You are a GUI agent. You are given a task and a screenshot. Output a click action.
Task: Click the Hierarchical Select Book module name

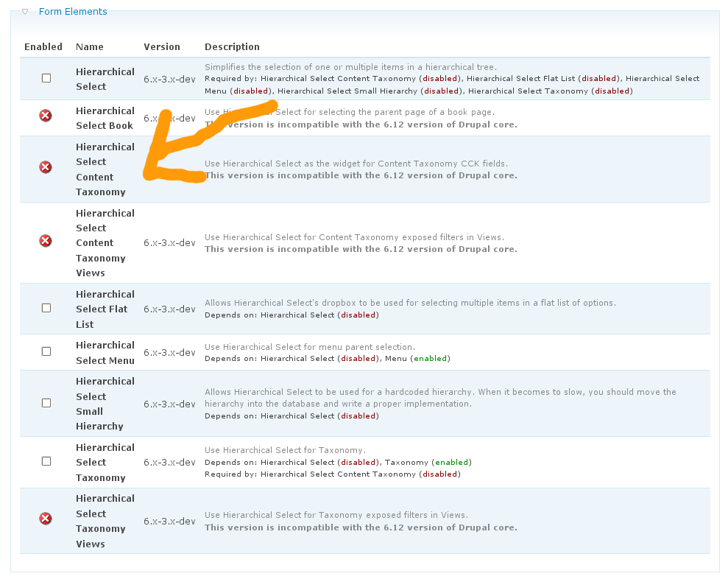[105, 118]
